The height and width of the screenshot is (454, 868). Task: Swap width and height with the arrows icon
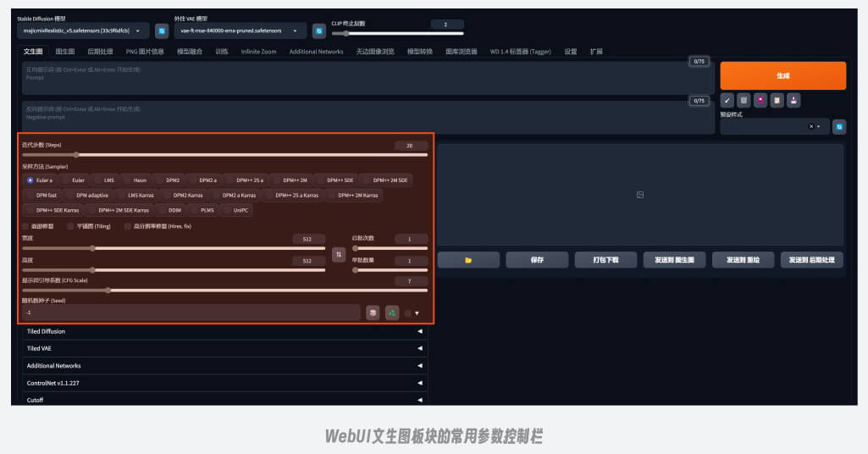(x=339, y=255)
